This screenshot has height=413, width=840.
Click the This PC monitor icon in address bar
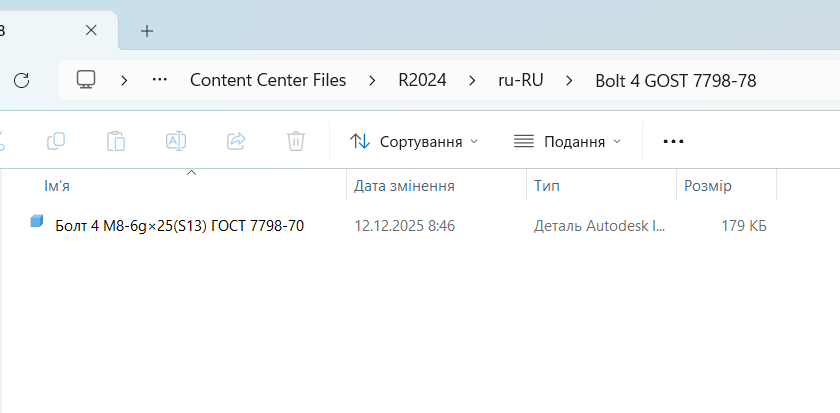click(86, 80)
